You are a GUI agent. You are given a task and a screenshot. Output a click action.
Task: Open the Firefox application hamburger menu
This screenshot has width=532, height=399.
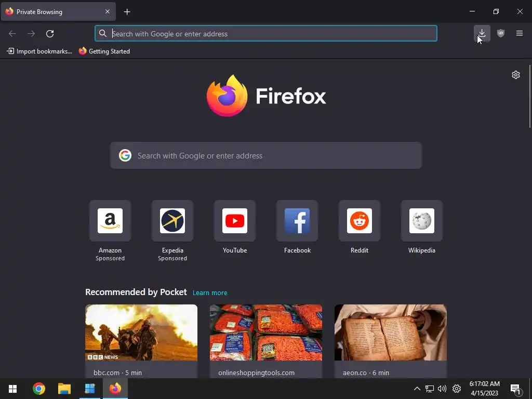coord(520,33)
